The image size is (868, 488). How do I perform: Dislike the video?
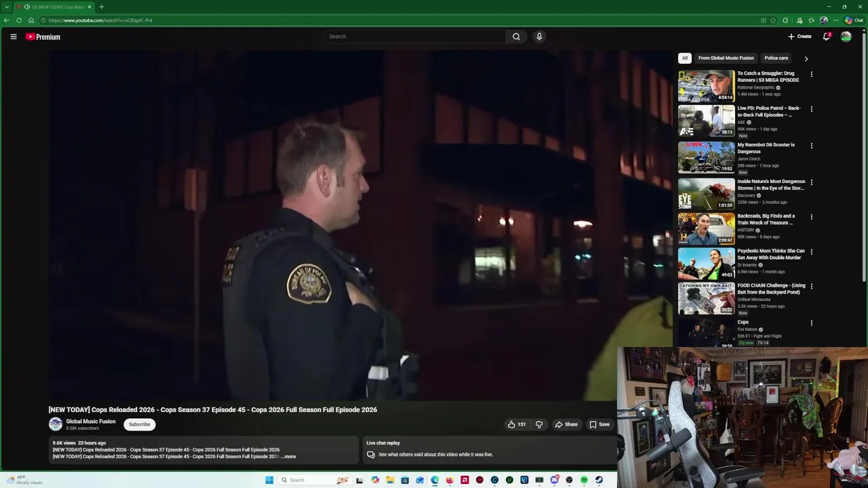[539, 424]
